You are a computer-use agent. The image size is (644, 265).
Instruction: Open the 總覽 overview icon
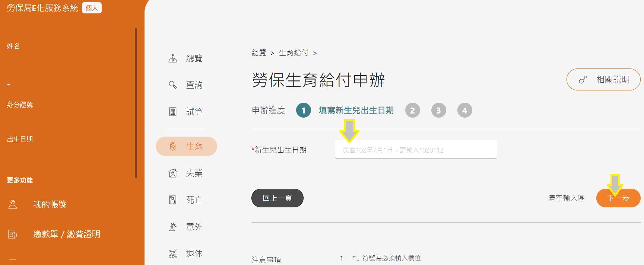tap(173, 58)
